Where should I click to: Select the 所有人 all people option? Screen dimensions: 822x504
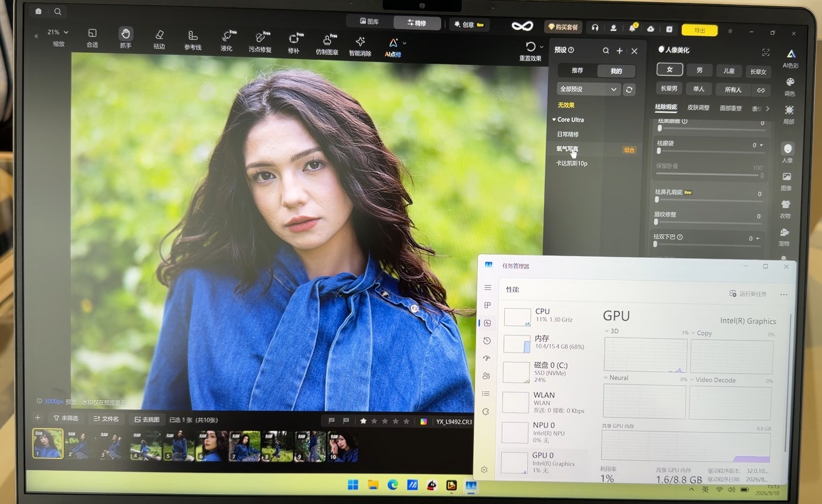(x=733, y=89)
